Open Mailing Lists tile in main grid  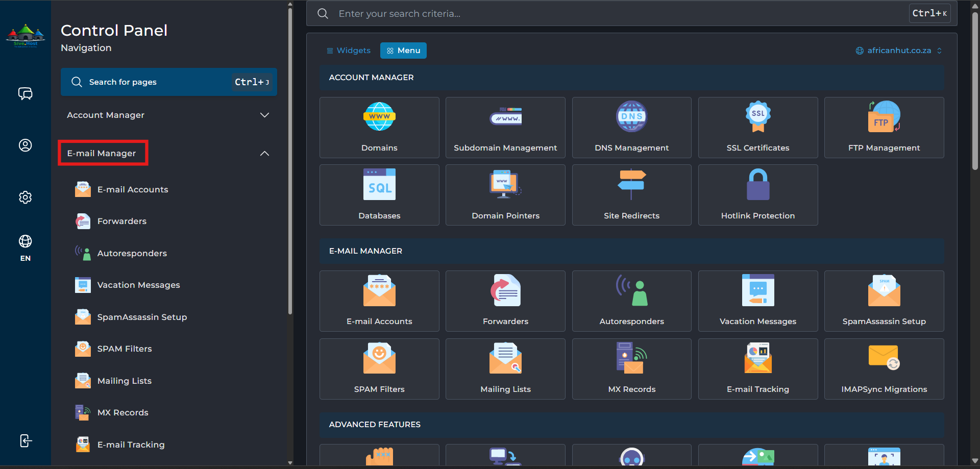point(505,369)
